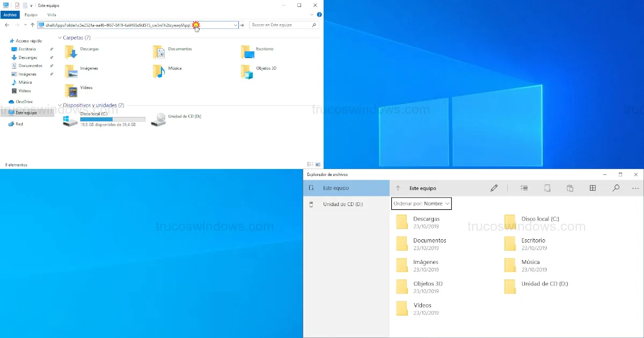The image size is (644, 338).
Task: Click the New folder quick-access icon in the title bar
Action: pos(25,5)
